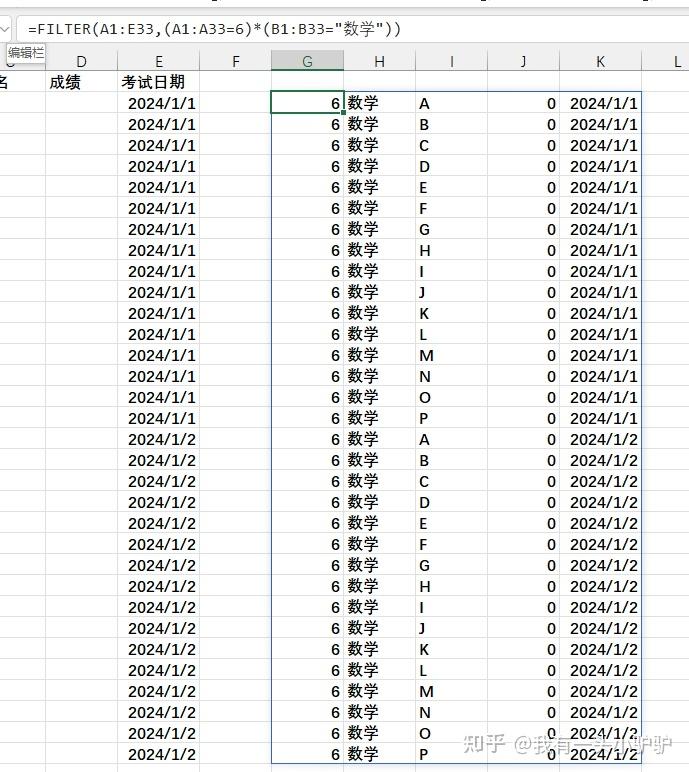The width and height of the screenshot is (689, 772).
Task: Select column E header
Action: tap(159, 62)
